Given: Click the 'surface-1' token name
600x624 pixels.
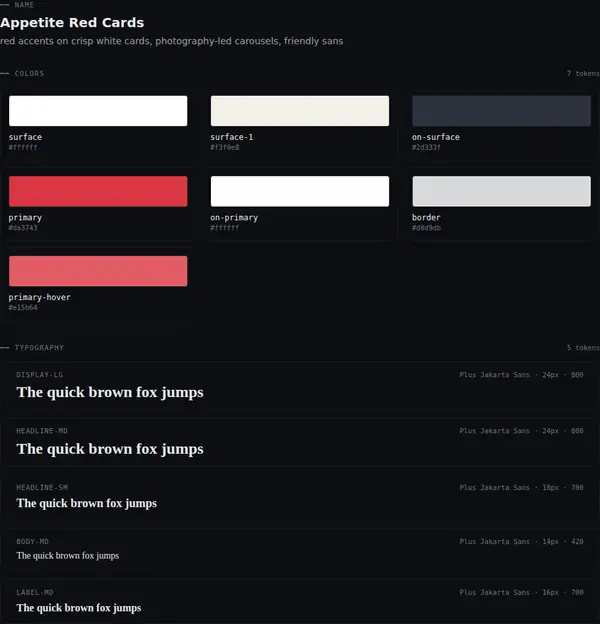Looking at the screenshot, I should [232, 137].
